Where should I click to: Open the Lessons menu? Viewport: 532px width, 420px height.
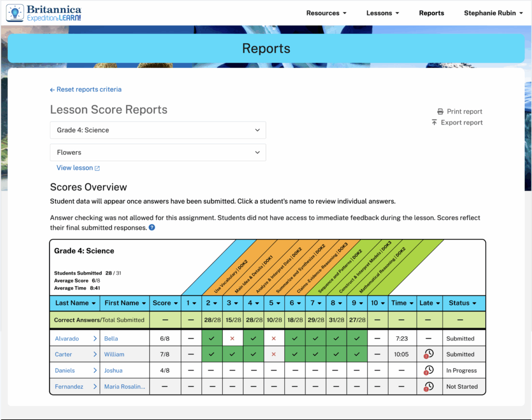coord(382,13)
